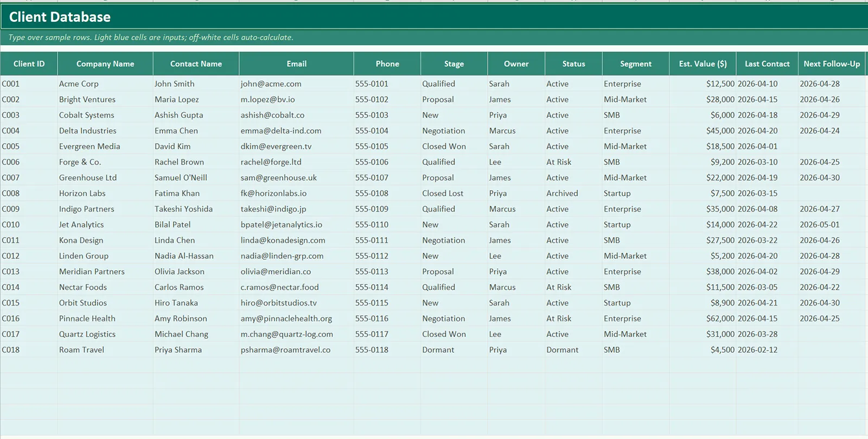Select the Cobalt Systems cell
The image size is (868, 439).
coord(105,115)
